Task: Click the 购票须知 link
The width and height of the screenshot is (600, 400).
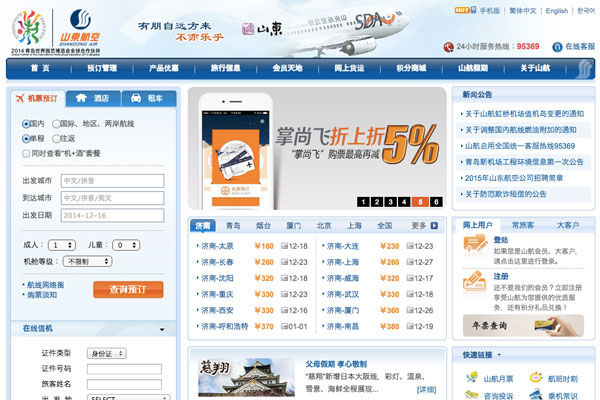Action: coord(42,295)
